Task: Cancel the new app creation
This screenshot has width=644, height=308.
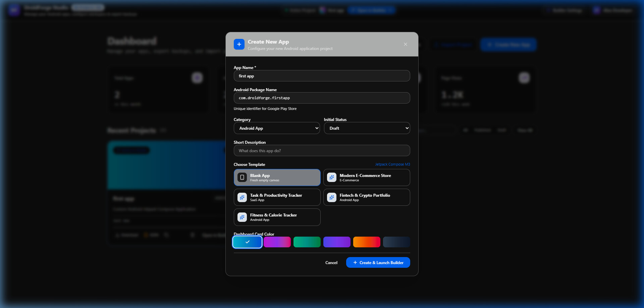Action: click(x=331, y=262)
